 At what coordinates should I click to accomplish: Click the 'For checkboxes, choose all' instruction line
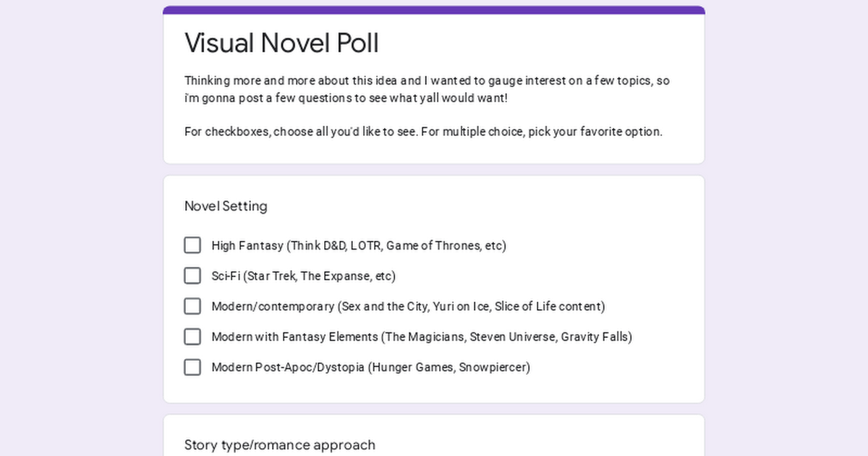423,132
